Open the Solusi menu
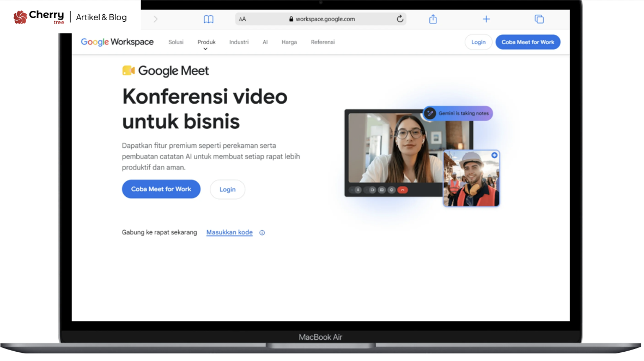 (176, 42)
